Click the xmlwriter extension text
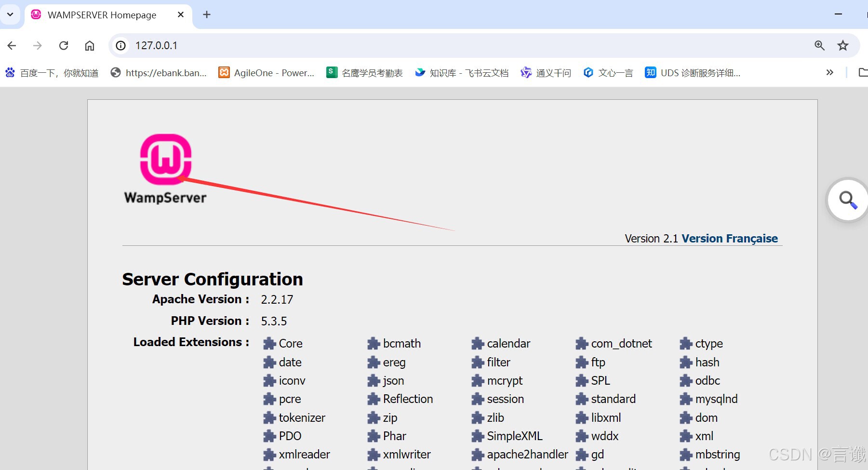Screen dimensions: 868x470 pyautogui.click(x=407, y=455)
